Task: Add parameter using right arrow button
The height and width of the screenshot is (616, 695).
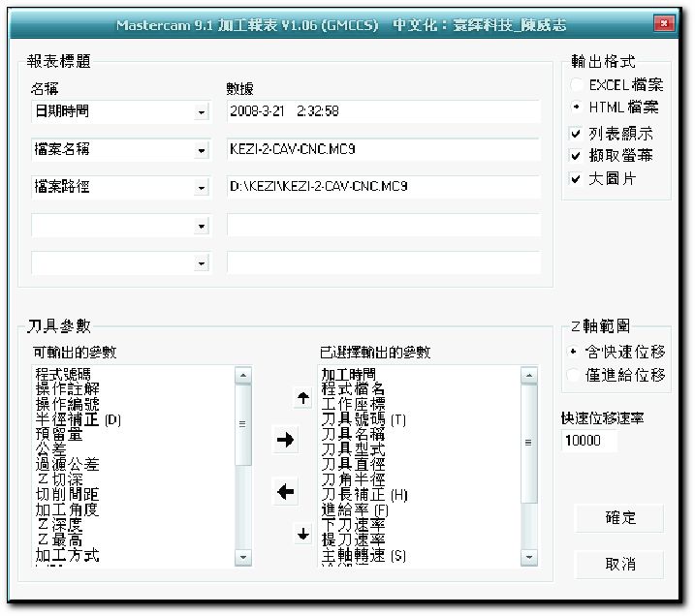Action: [x=285, y=440]
